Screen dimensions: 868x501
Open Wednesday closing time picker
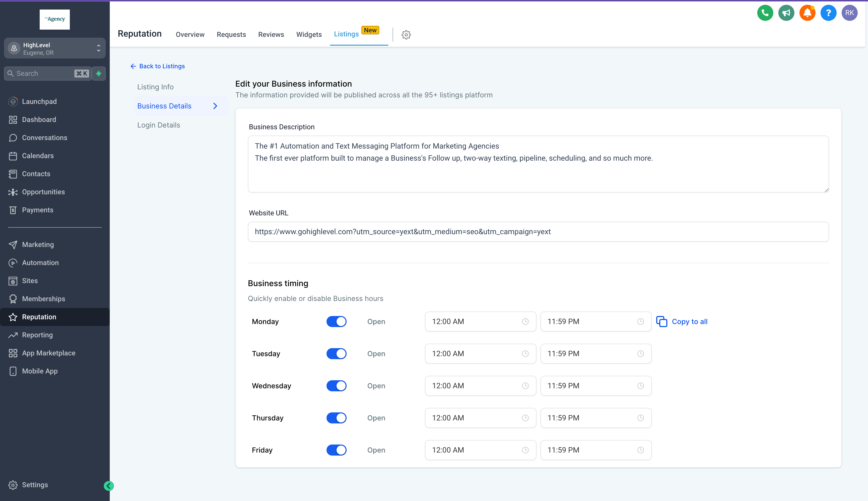click(596, 386)
